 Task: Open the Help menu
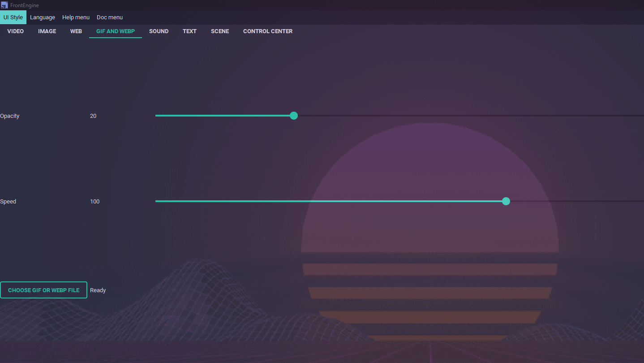(x=76, y=17)
